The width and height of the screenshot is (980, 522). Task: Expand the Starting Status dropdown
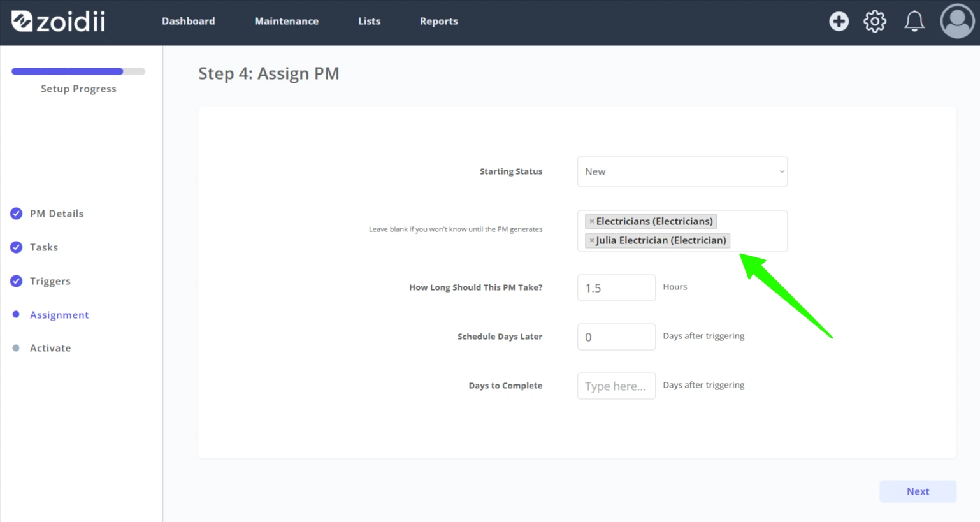pyautogui.click(x=682, y=171)
